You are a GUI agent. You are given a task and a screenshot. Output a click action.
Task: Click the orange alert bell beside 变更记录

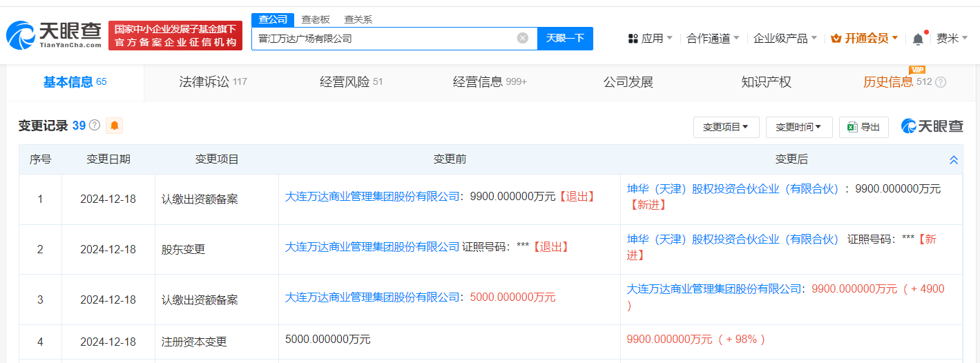(x=115, y=126)
